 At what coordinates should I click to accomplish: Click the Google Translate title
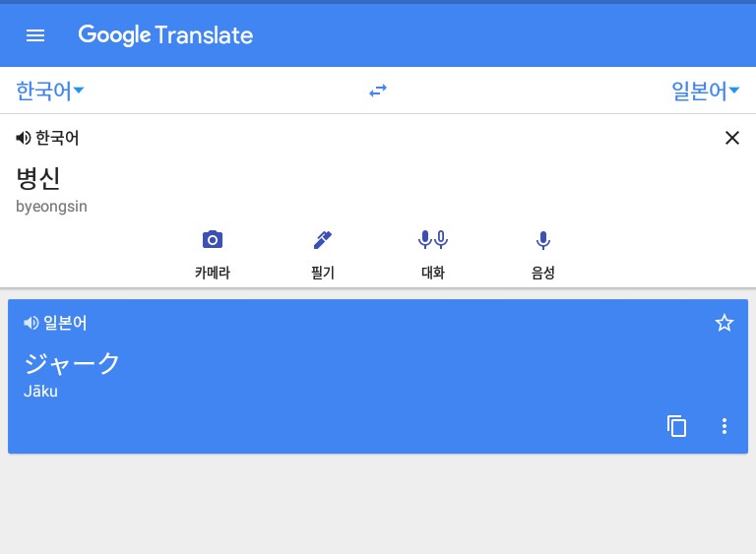pos(165,35)
